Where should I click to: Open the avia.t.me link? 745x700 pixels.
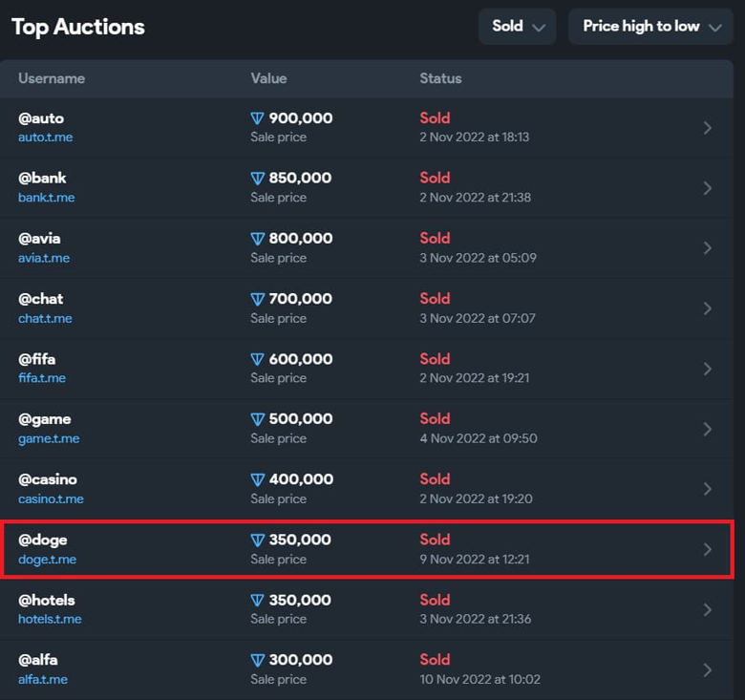[44, 258]
